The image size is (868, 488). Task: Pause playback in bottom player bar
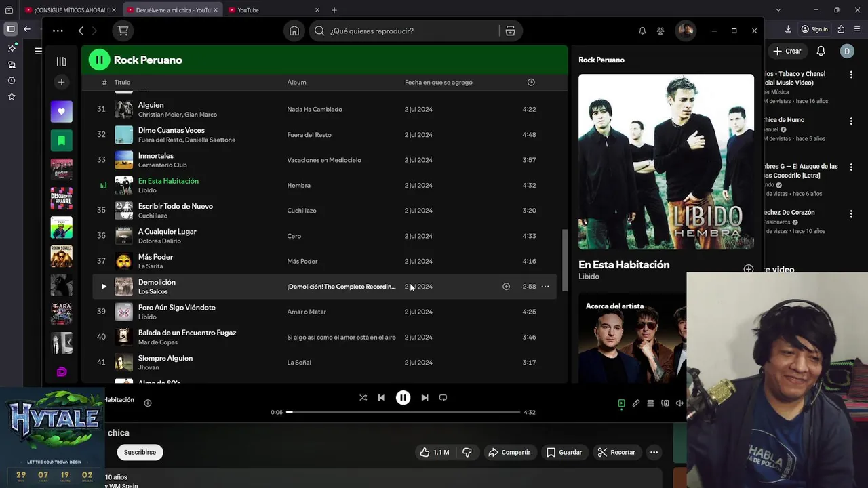(x=403, y=398)
